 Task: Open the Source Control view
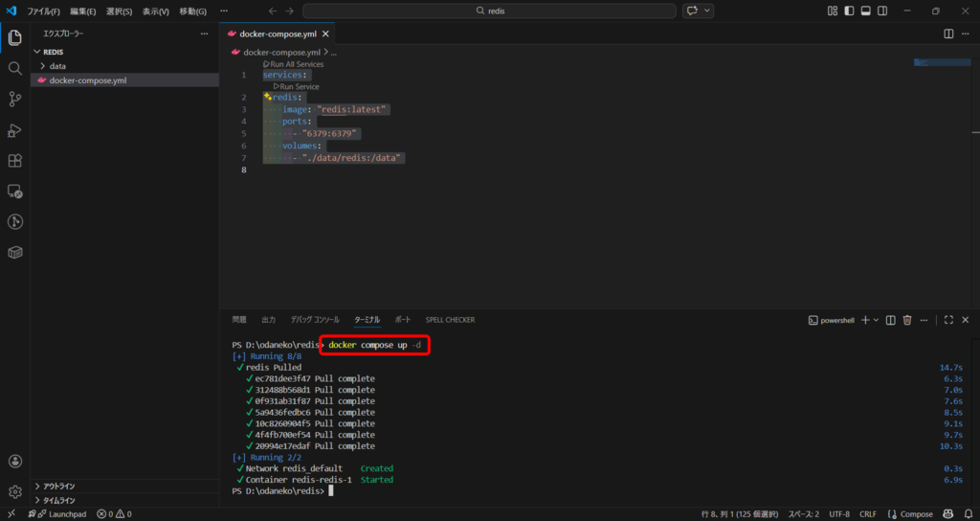point(15,100)
